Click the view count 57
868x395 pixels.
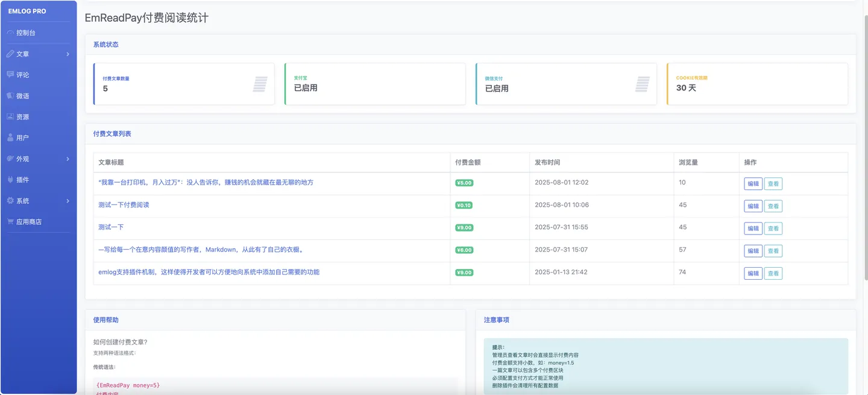[682, 250]
